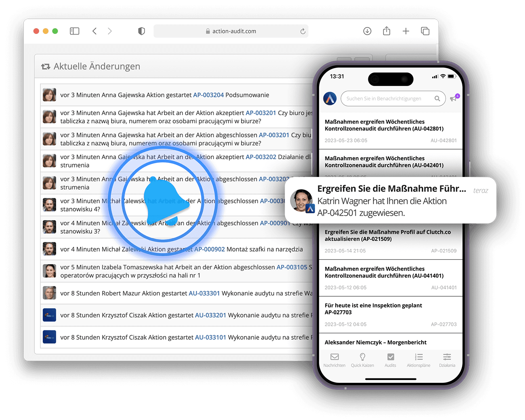Click the privacy shield icon

click(141, 31)
